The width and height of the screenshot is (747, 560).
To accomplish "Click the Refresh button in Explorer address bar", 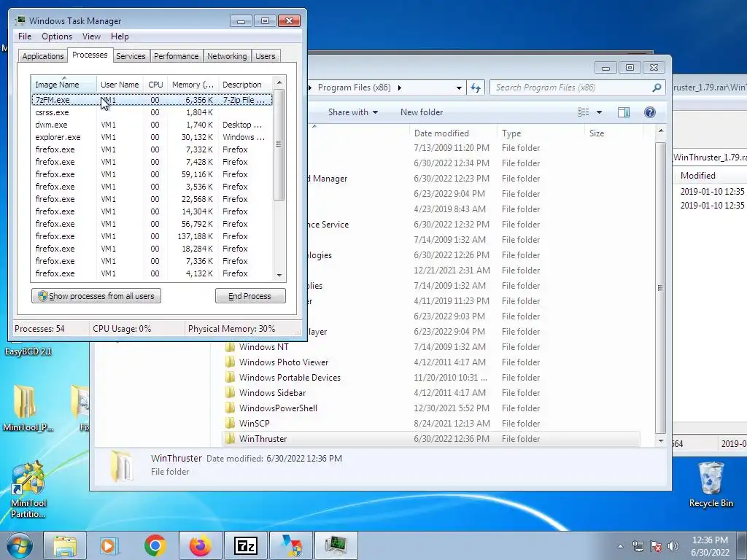I will coord(476,87).
